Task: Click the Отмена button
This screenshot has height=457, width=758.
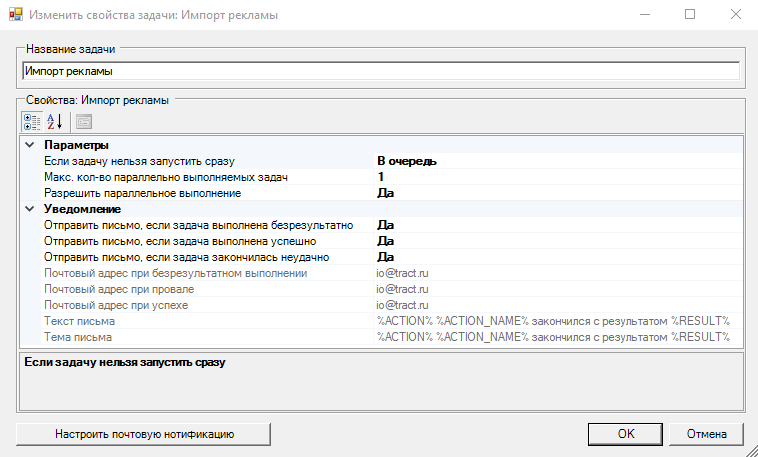Action: (712, 434)
